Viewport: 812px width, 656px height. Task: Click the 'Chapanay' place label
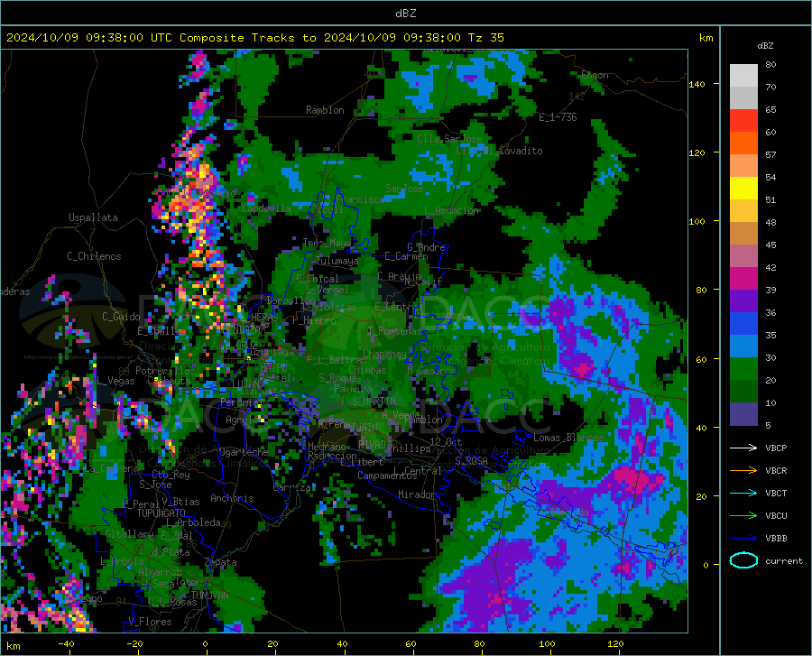(x=384, y=354)
